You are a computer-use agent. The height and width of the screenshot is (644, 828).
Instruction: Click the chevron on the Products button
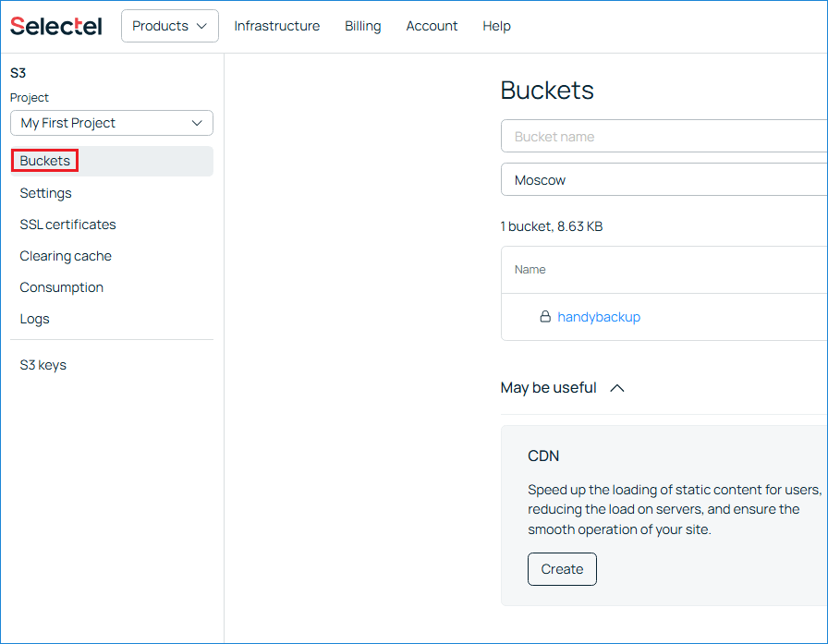pos(202,26)
